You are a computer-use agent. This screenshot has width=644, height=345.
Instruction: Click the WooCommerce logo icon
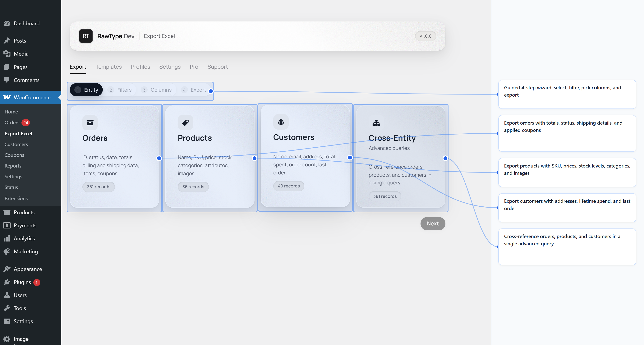point(7,97)
